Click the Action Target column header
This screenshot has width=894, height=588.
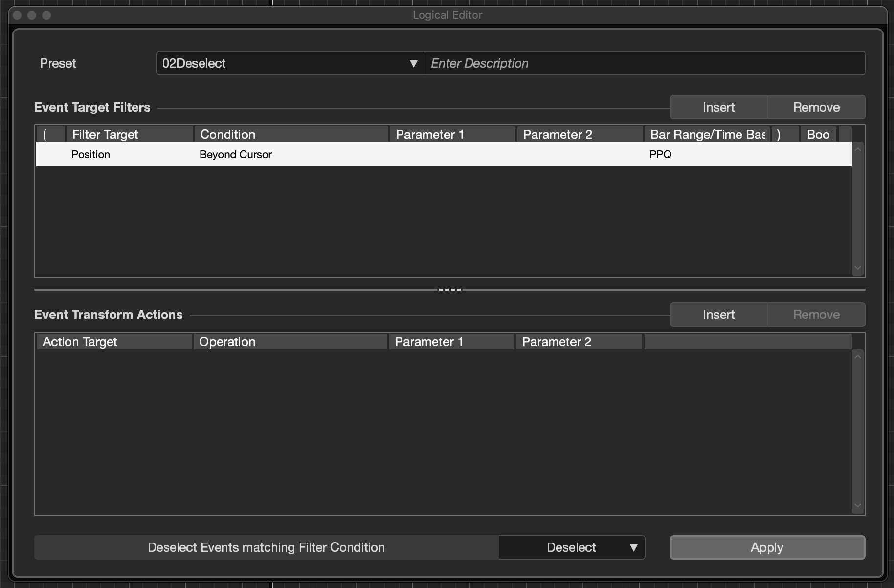click(x=114, y=342)
